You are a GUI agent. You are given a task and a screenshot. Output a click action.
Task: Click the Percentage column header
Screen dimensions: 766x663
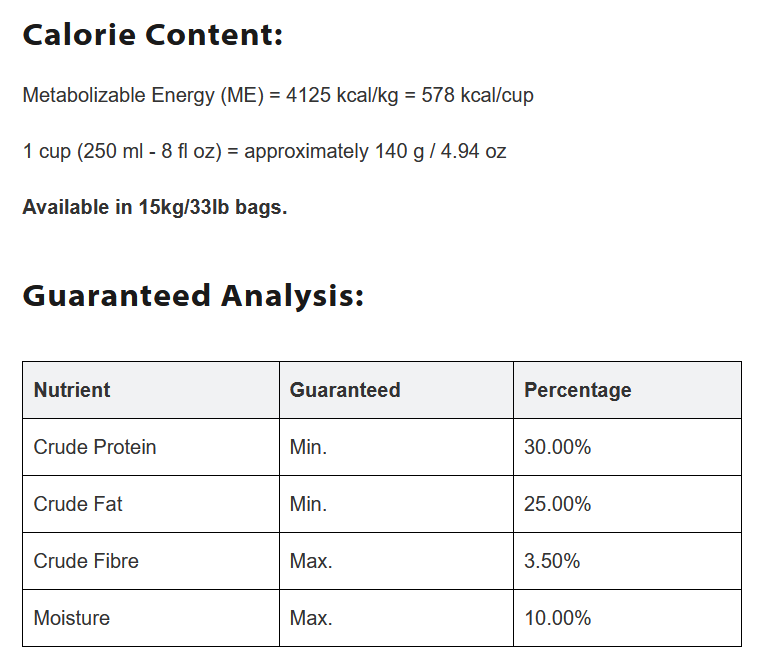pyautogui.click(x=578, y=390)
